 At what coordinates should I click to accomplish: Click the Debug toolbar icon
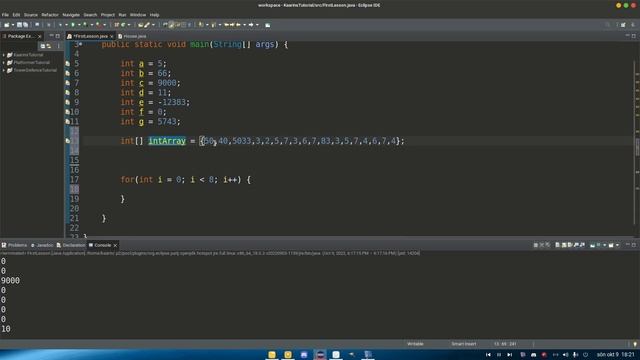coord(60,25)
